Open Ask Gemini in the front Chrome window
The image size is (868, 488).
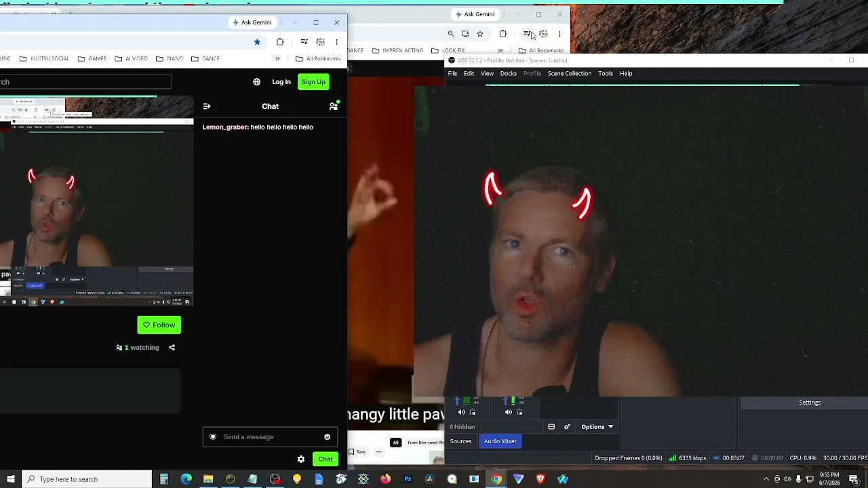pos(252,22)
